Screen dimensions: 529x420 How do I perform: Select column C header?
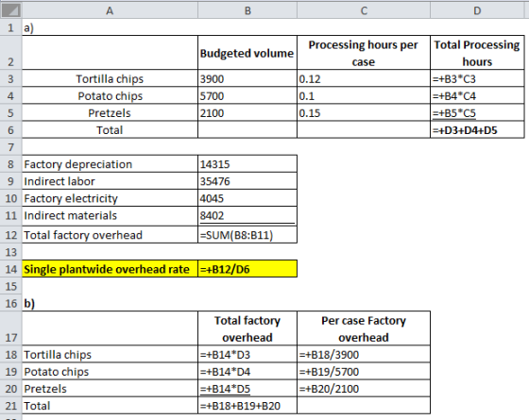364,10
